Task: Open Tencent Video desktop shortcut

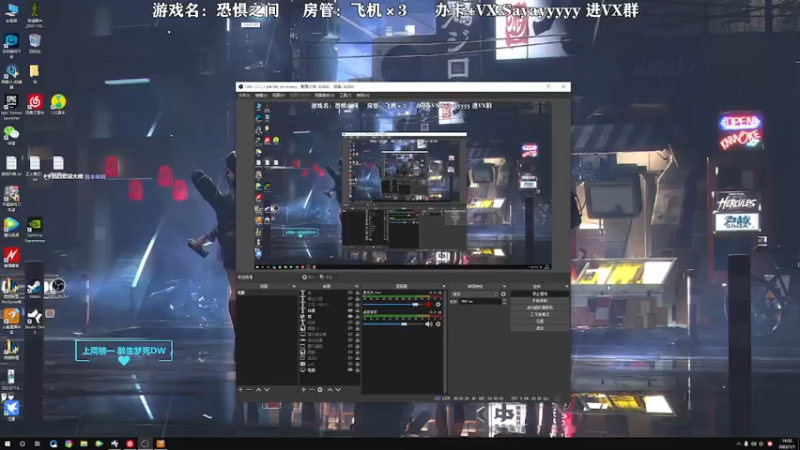Action: [11, 227]
